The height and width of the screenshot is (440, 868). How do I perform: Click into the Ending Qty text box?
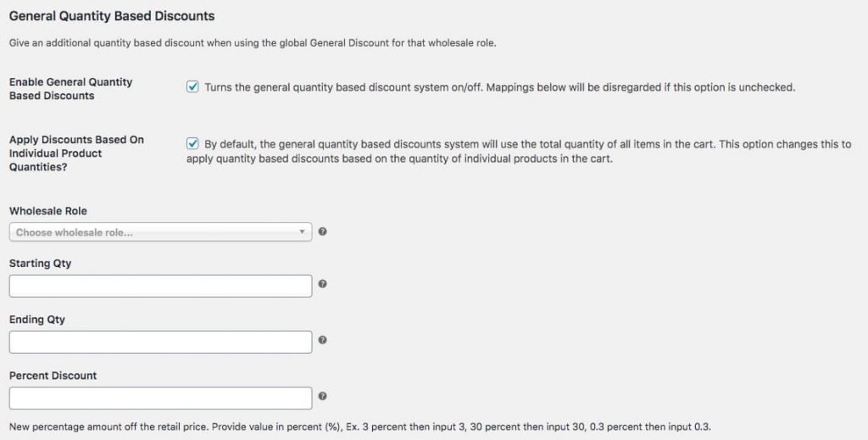pyautogui.click(x=160, y=342)
